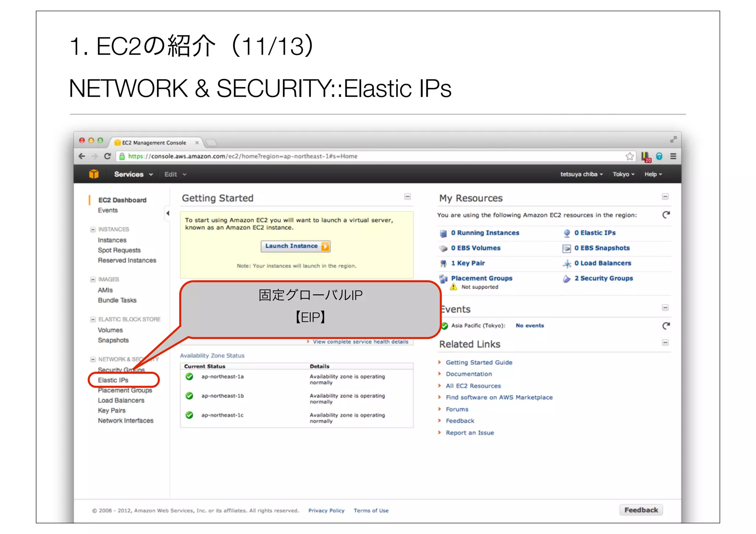Click the Elastic IPs globe icon
Image resolution: width=756 pixels, height=534 pixels.
point(567,233)
